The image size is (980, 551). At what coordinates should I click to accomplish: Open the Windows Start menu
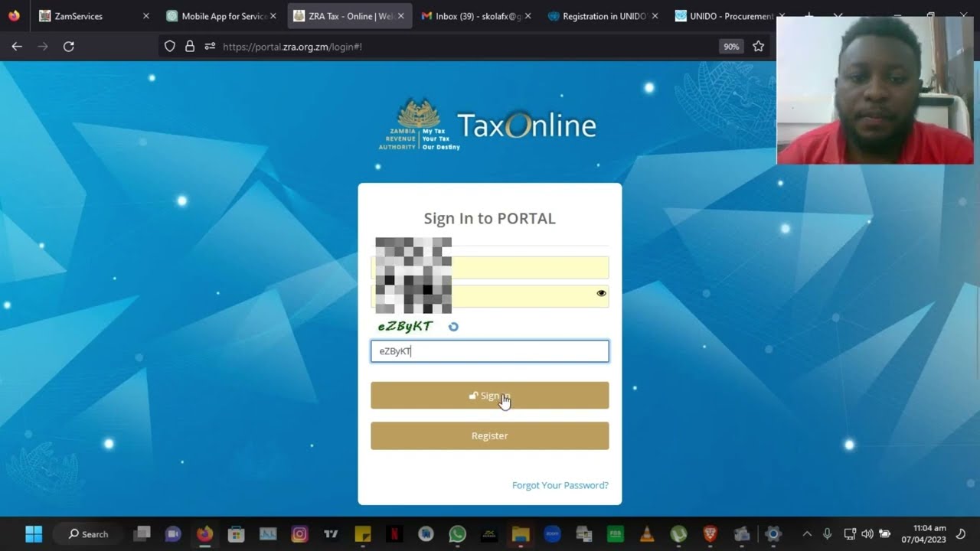pos(34,533)
